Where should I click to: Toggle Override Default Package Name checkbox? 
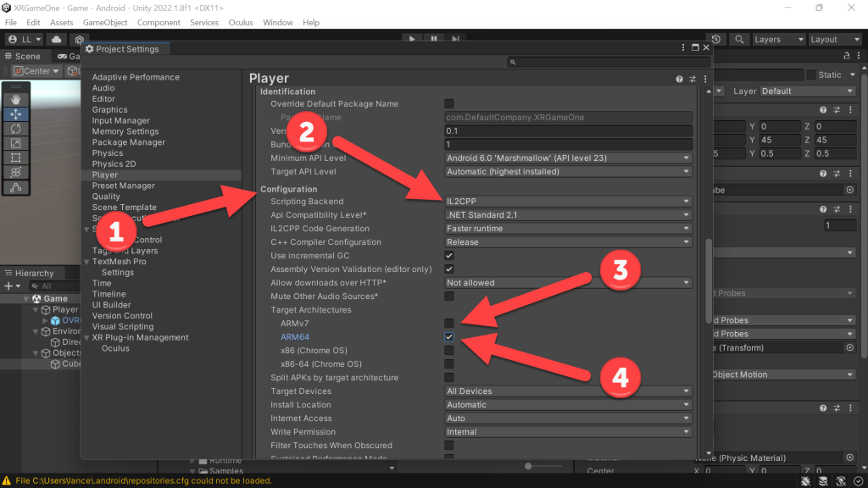click(x=449, y=104)
